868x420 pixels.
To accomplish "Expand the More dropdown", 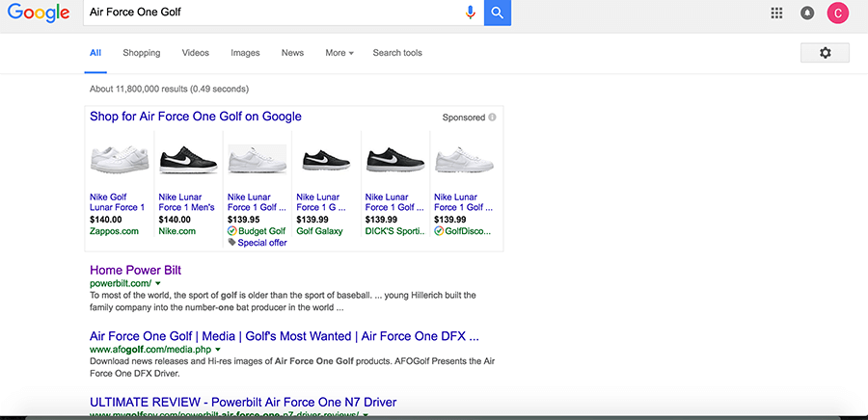I will pos(339,53).
